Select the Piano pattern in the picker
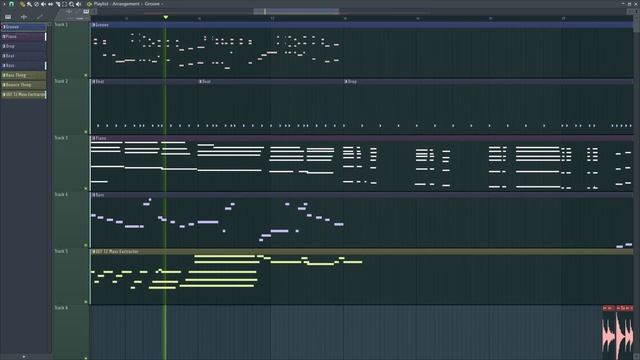 [24, 37]
